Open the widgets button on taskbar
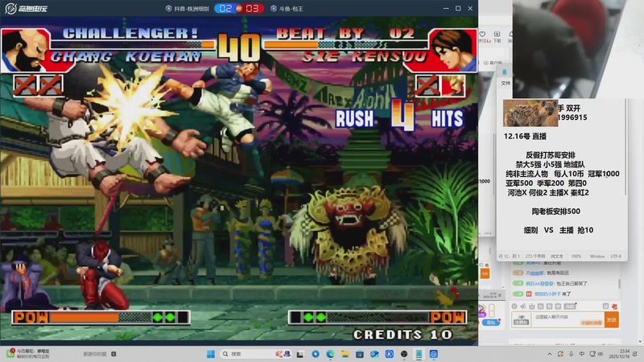Viewport: 644px width, 362px height. pos(29,354)
